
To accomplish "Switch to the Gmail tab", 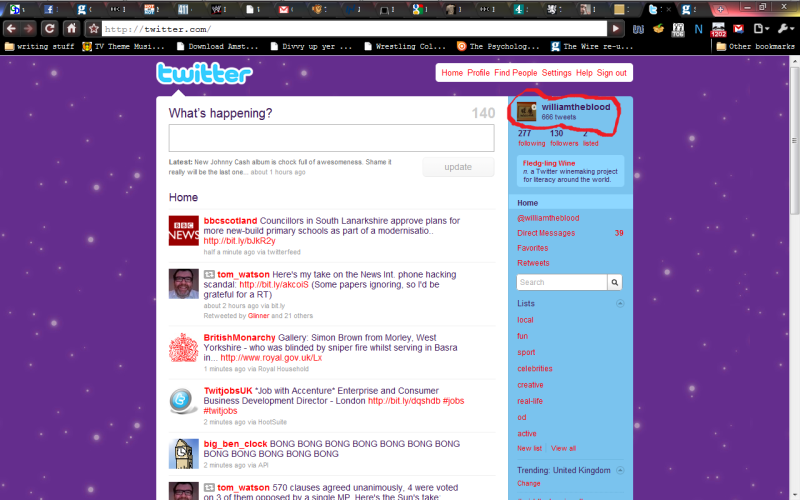I will coord(286,9).
